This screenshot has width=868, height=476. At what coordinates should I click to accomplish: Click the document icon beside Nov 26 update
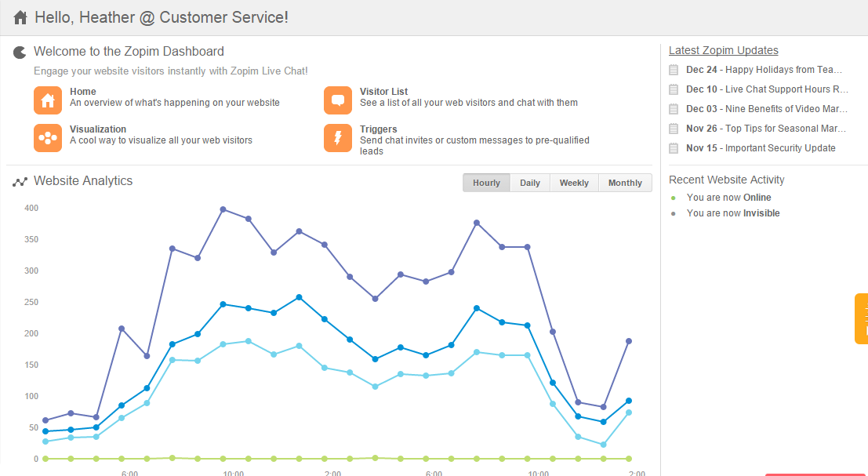pos(674,129)
